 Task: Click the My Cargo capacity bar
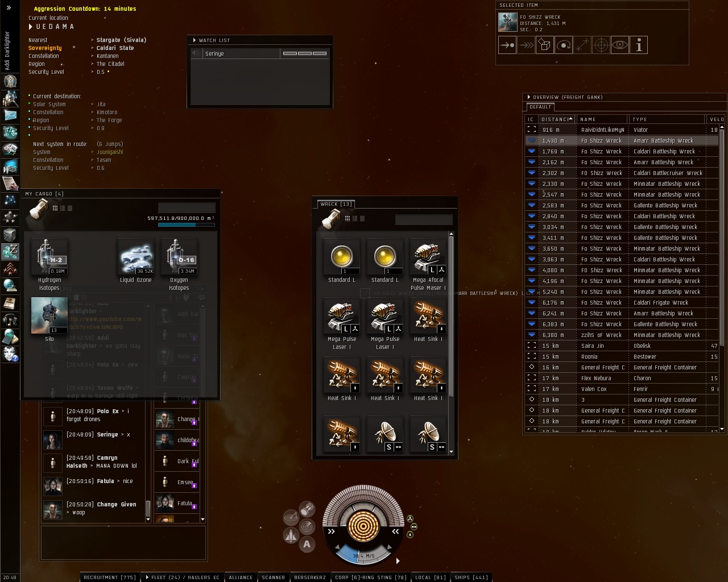[x=187, y=225]
